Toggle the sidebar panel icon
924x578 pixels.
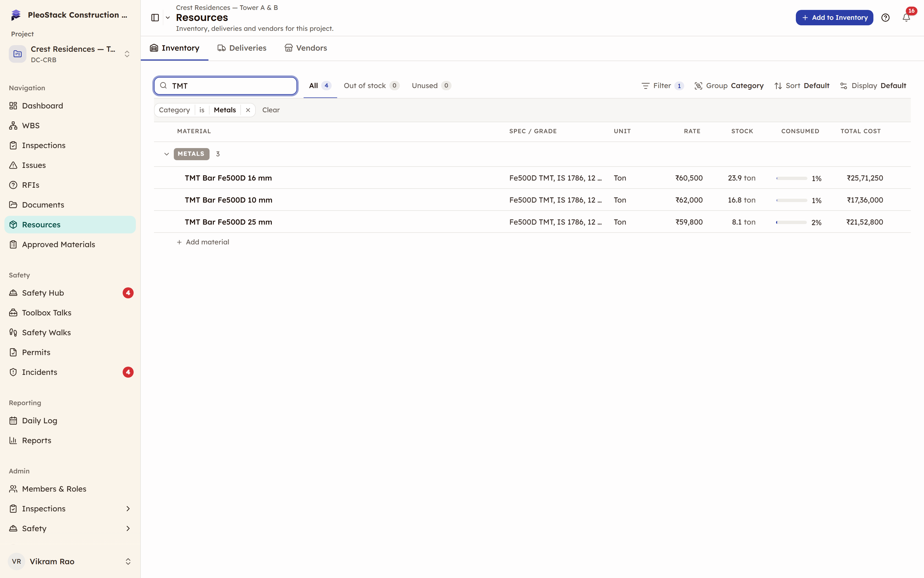[155, 18]
